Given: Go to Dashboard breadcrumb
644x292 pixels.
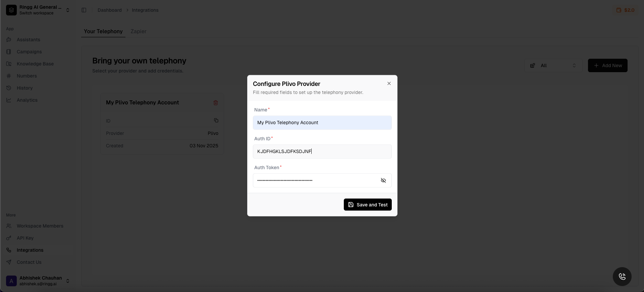Looking at the screenshot, I should tap(110, 10).
